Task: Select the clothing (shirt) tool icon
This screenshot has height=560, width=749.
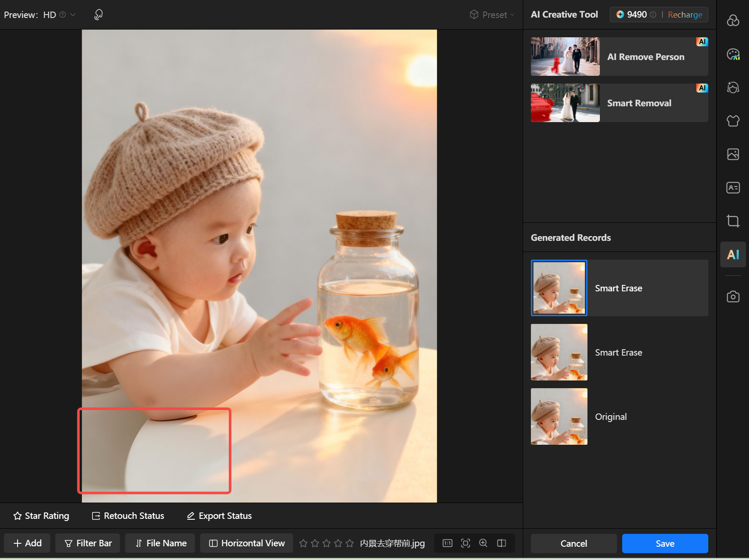Action: [x=733, y=121]
